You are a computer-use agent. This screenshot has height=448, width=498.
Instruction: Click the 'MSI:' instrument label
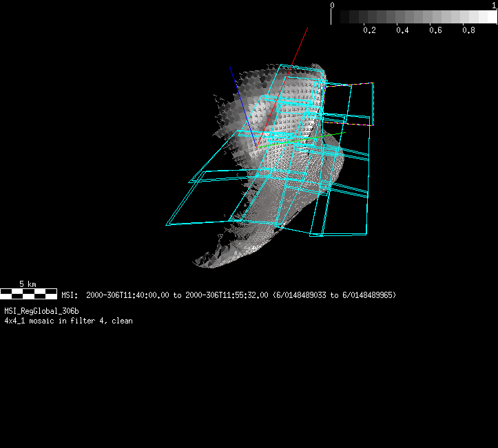coord(70,295)
